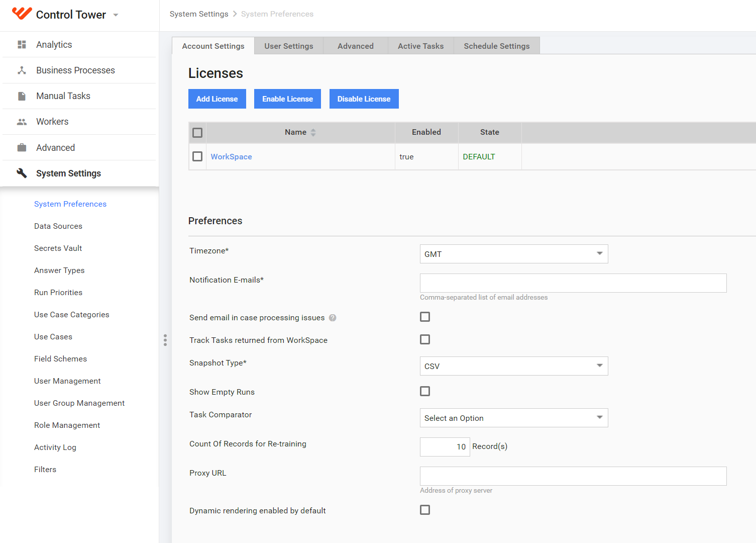Open Activity Log in the submenu

pyautogui.click(x=55, y=447)
